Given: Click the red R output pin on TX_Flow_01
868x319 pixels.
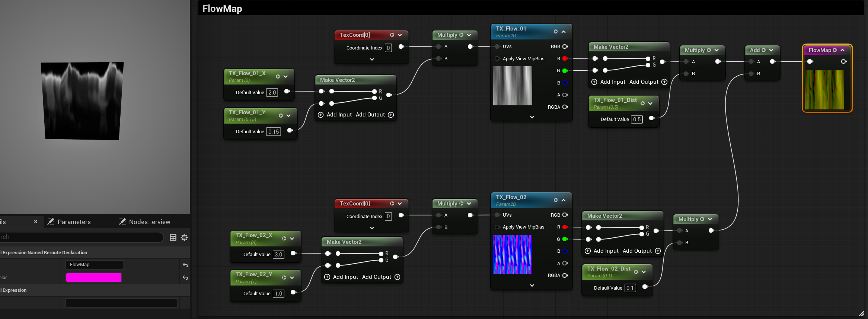Looking at the screenshot, I should (565, 59).
